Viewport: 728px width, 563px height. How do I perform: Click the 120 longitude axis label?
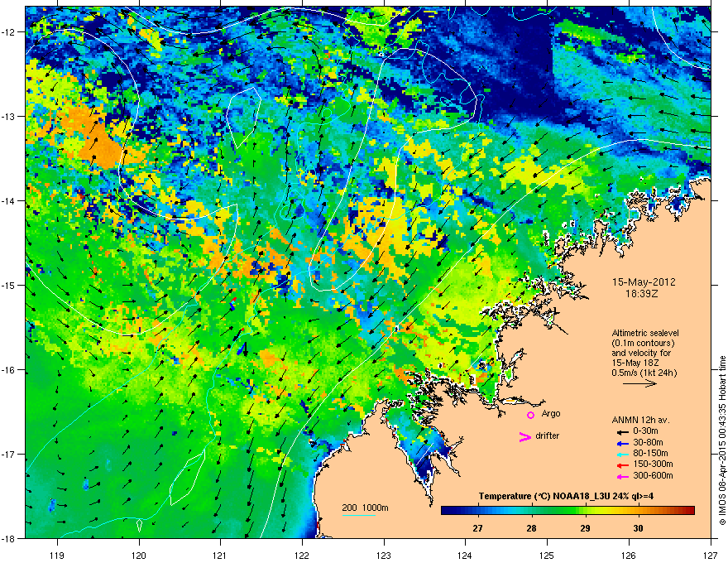click(139, 555)
